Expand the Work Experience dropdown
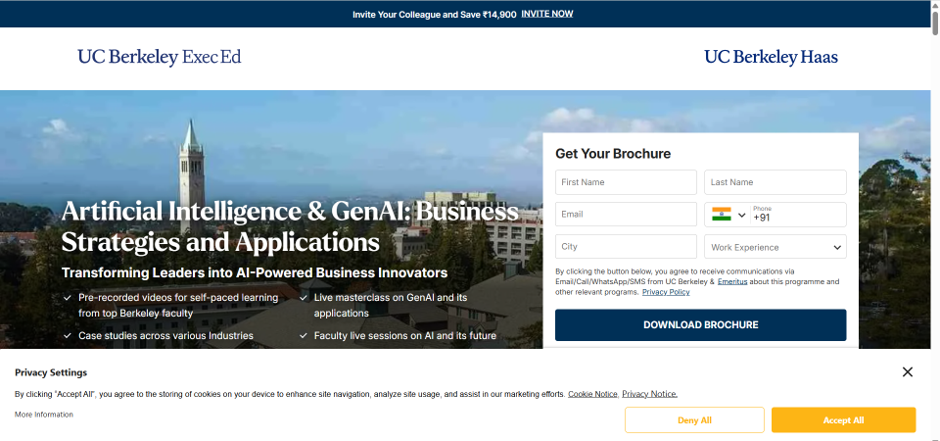The image size is (940, 441). (x=775, y=247)
